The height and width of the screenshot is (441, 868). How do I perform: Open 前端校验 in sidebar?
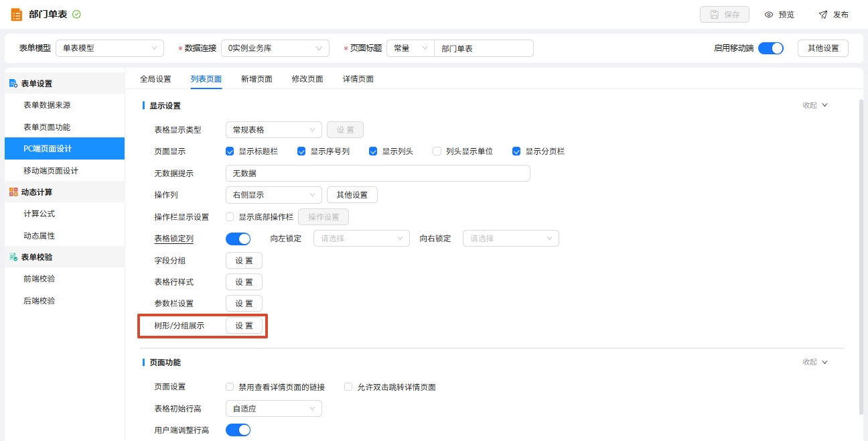64,279
